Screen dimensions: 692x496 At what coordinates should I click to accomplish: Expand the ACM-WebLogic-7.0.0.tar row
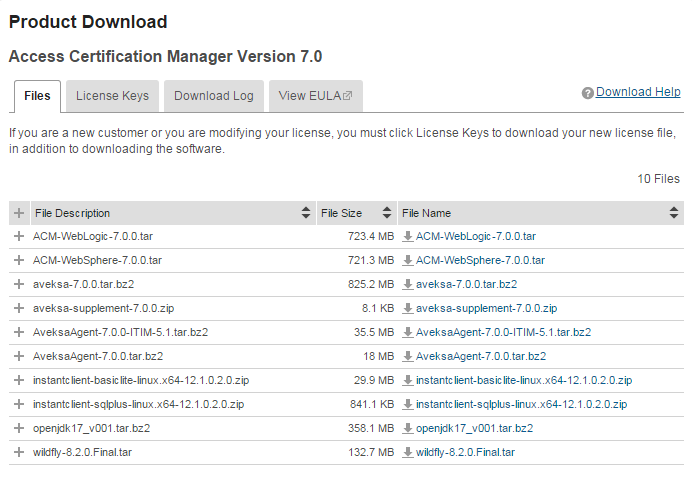coord(19,237)
